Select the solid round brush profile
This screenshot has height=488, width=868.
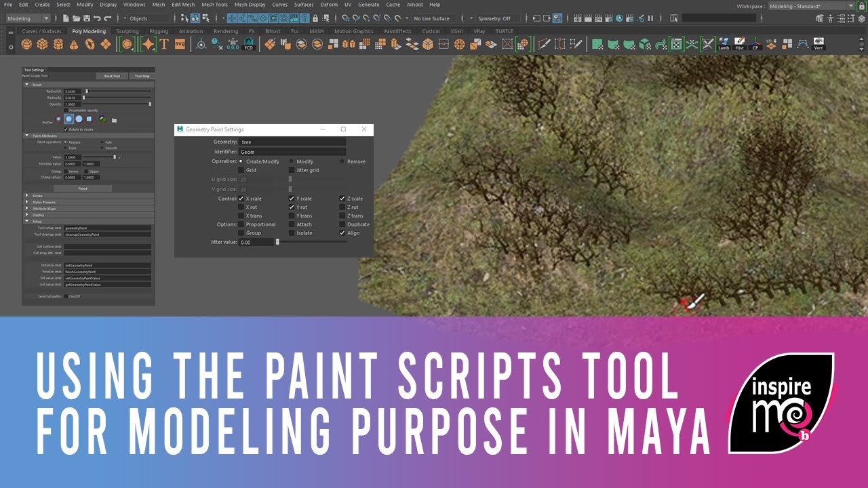[79, 119]
